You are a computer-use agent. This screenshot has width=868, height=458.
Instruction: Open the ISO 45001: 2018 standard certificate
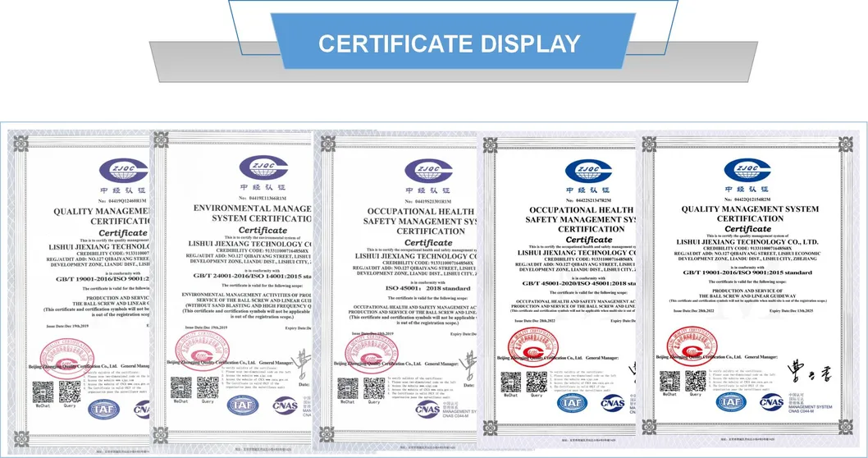click(395, 291)
